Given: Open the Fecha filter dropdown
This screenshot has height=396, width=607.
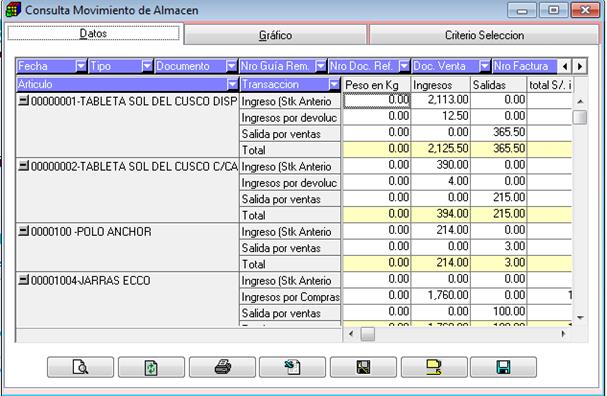Looking at the screenshot, I should click(x=81, y=66).
